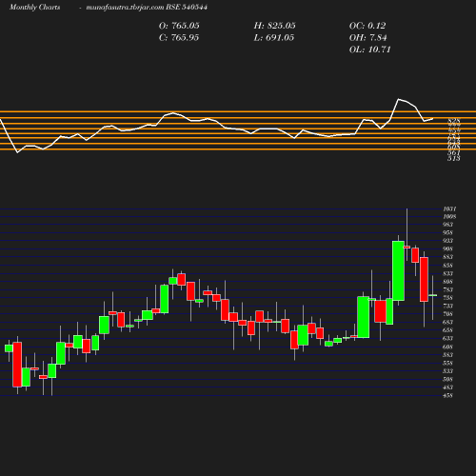
Task: Click the '483' price axis label
Action: coord(448,387)
